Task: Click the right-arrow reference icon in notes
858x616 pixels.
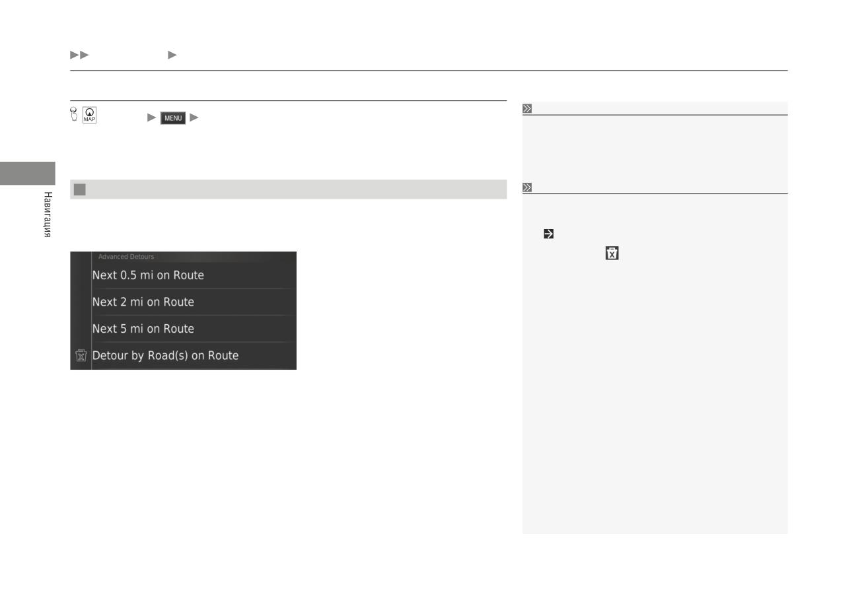Action: (x=548, y=234)
